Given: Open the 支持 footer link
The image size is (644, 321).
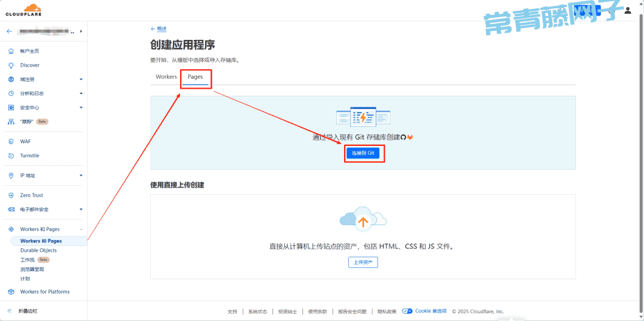Looking at the screenshot, I should tap(233, 311).
